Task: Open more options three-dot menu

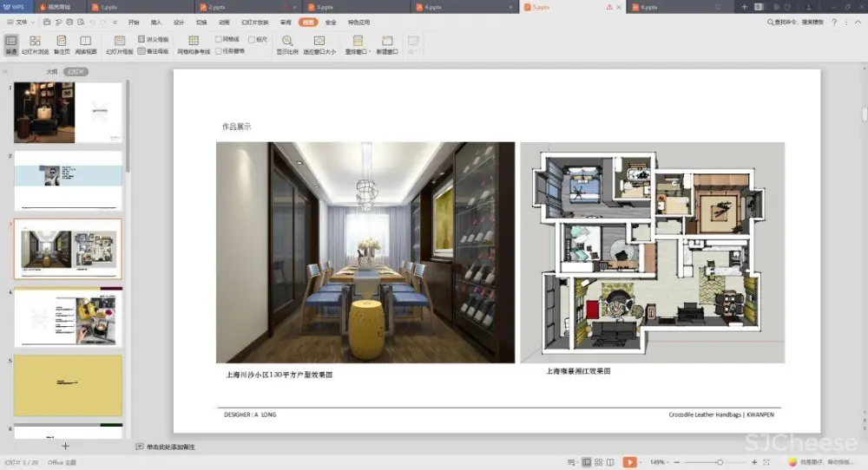Action: click(845, 23)
